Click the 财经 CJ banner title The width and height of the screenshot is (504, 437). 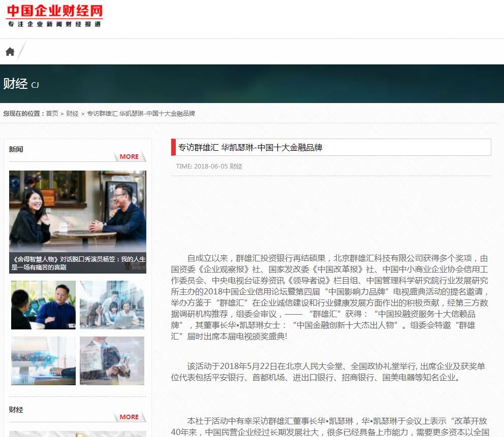pyautogui.click(x=21, y=84)
